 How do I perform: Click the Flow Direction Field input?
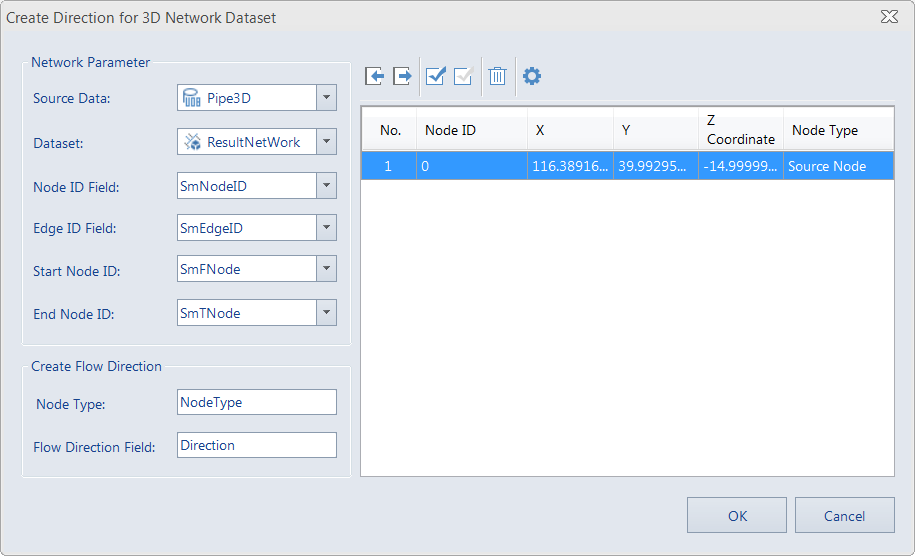point(256,446)
